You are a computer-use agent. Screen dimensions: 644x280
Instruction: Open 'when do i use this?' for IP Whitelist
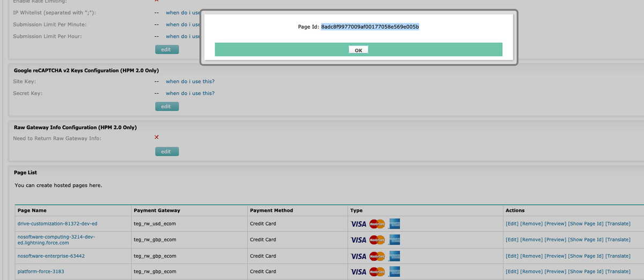coord(183,12)
